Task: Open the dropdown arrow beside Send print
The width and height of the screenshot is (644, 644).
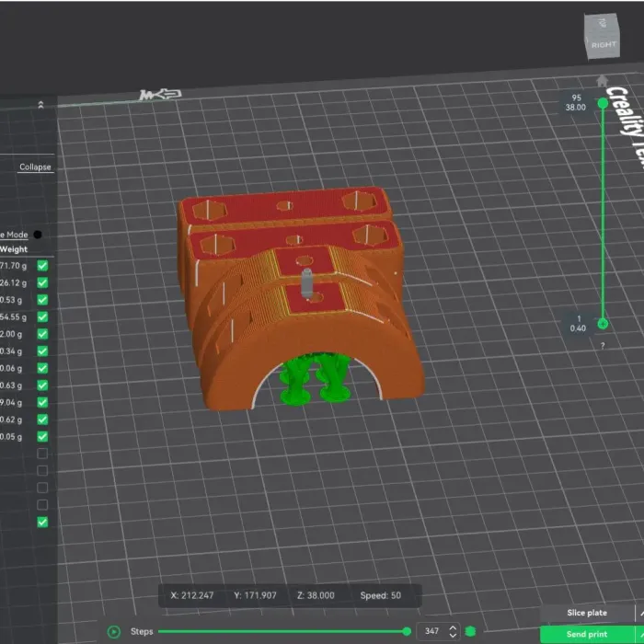Action: click(x=640, y=634)
